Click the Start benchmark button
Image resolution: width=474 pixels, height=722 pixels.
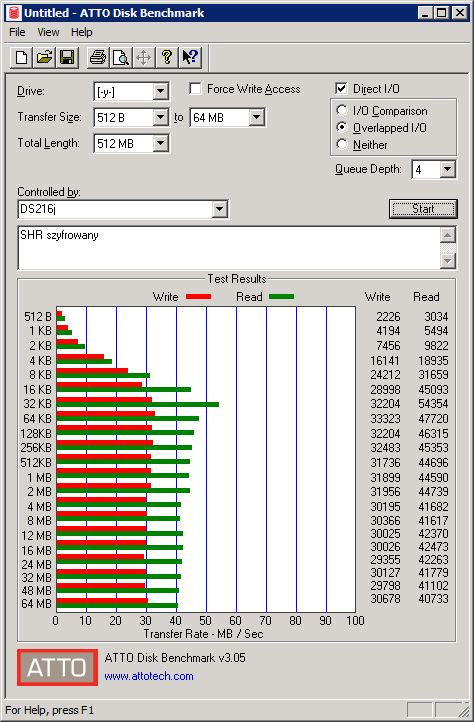[423, 209]
